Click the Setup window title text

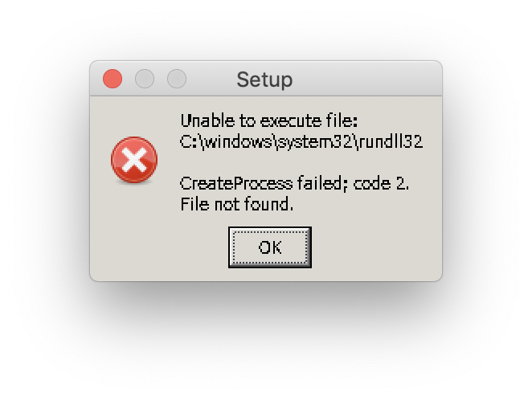coord(264,80)
